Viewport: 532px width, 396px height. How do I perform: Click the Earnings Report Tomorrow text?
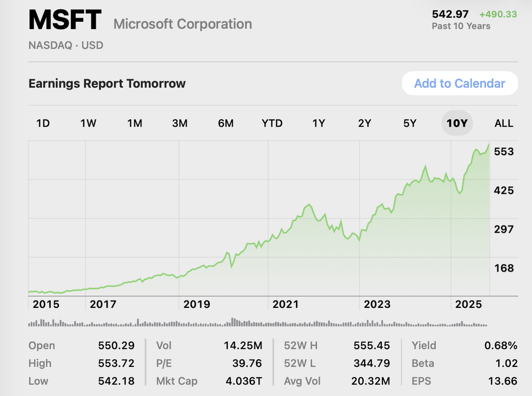click(107, 84)
